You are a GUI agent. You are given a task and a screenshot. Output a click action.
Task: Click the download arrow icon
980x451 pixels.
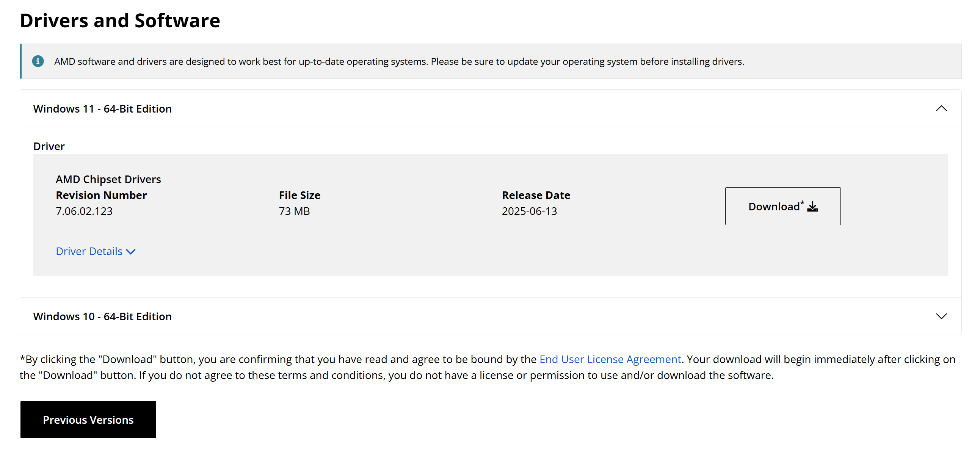(x=812, y=207)
